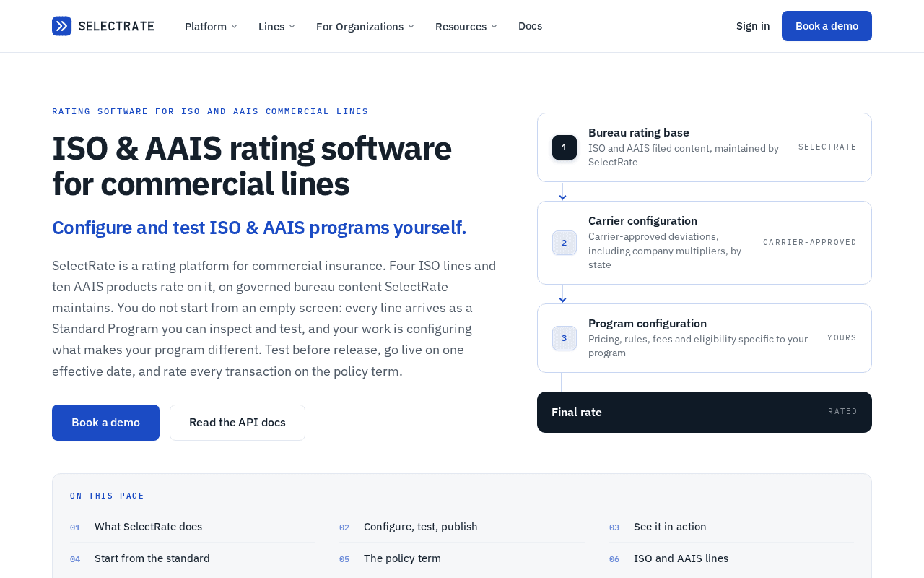924x578 pixels.
Task: Click the SELECTRATE wordmark text
Action: (116, 26)
